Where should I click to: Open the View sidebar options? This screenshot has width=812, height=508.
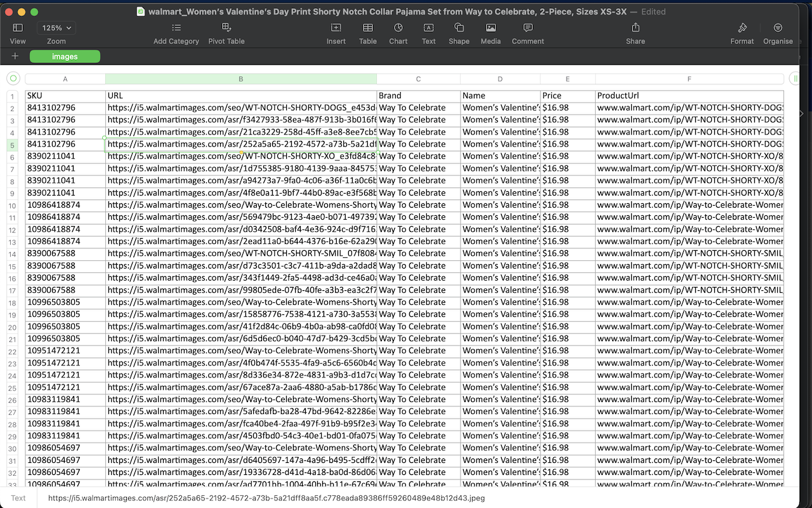tap(18, 28)
